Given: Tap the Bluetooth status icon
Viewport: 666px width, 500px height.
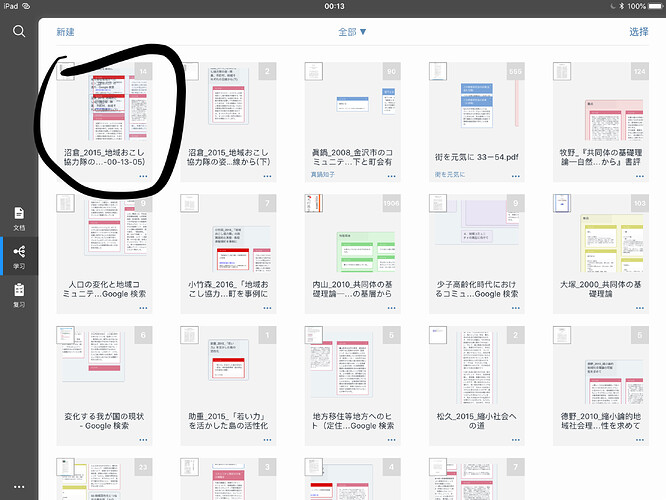Looking at the screenshot, I should pyautogui.click(x=621, y=6).
